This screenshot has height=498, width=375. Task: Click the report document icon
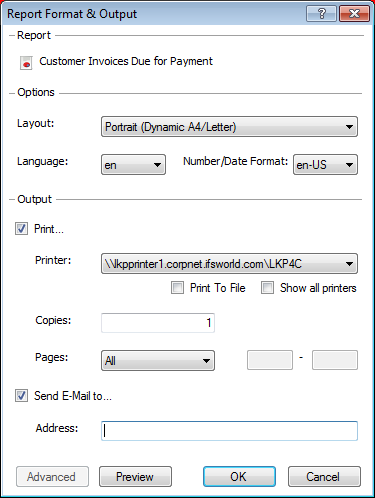26,63
